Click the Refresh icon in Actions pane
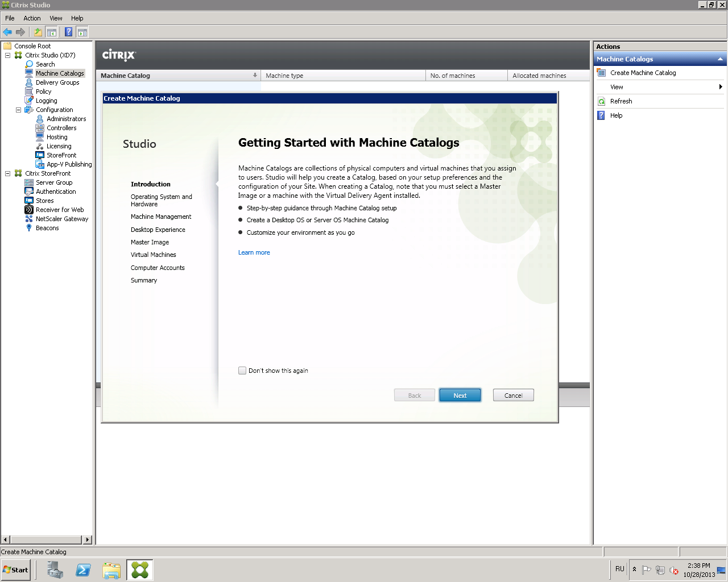Screen dimensions: 728x582 (601, 101)
